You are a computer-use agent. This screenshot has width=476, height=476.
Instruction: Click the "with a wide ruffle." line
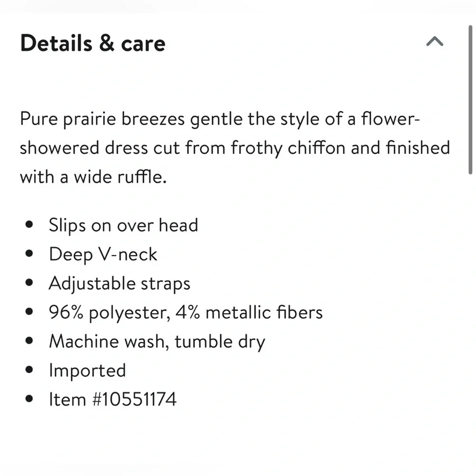pyautogui.click(x=93, y=177)
